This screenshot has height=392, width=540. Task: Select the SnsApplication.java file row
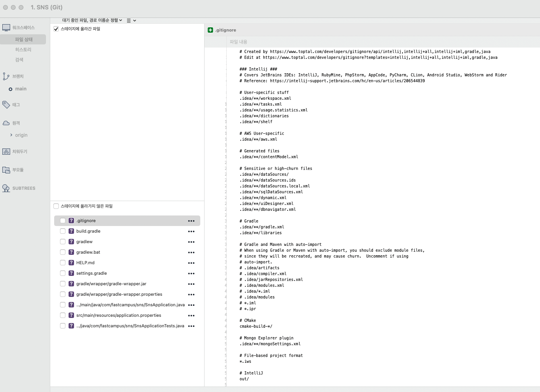[x=127, y=305]
